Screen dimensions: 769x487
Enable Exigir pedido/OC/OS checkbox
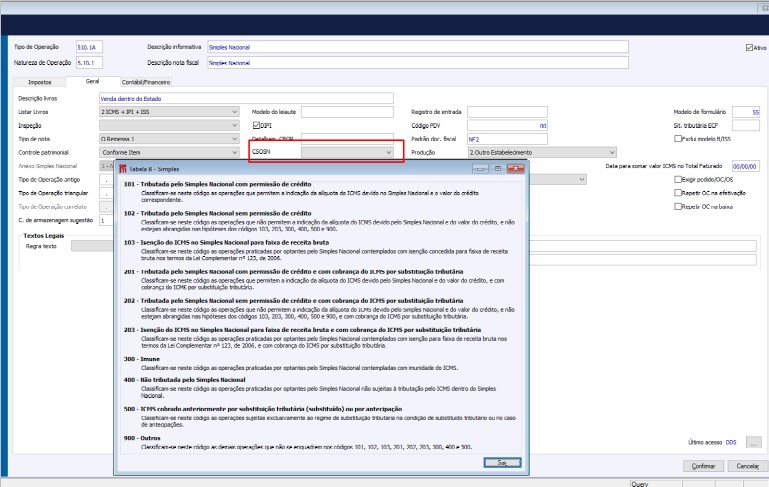tap(678, 179)
